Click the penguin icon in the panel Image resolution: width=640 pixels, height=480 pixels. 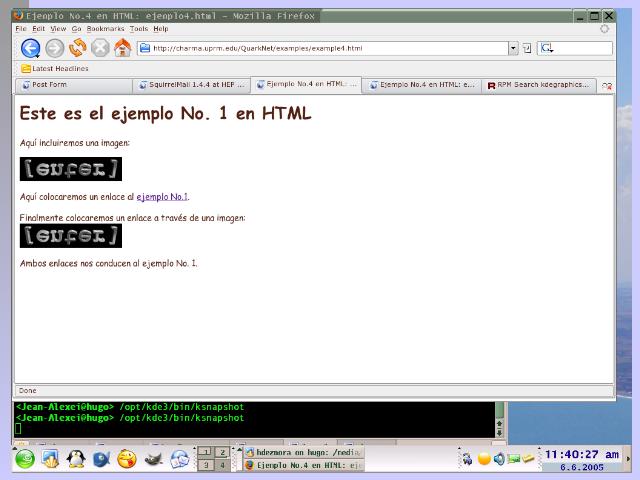(x=76, y=459)
